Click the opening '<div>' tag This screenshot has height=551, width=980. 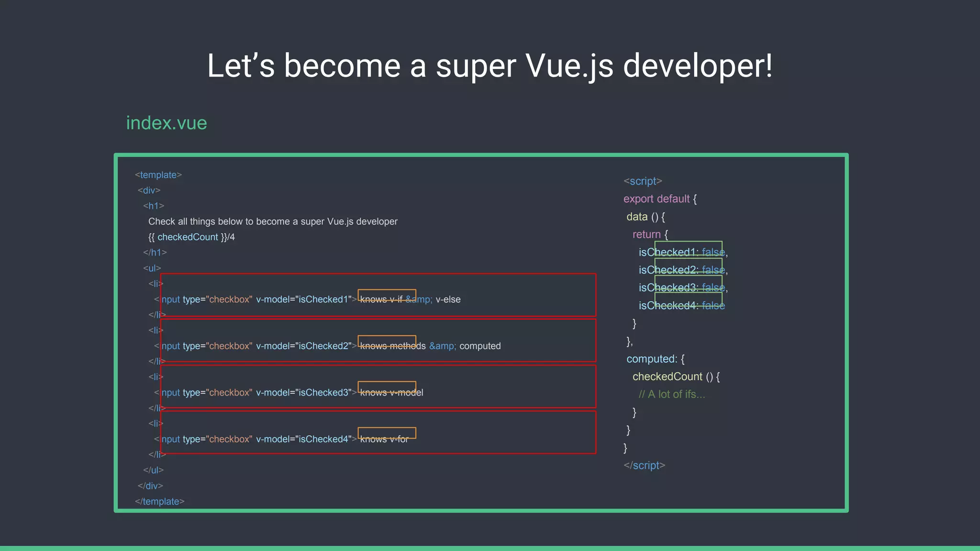149,190
